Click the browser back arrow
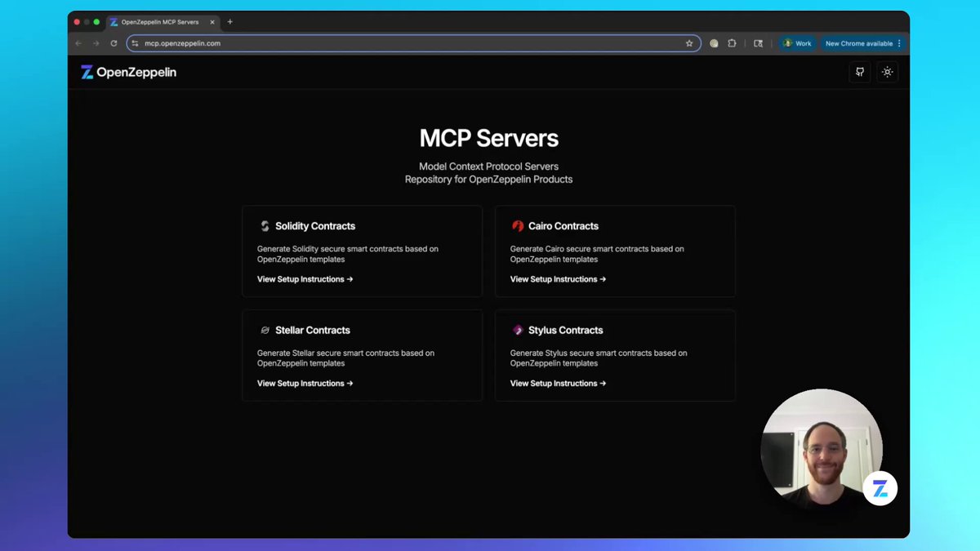980x551 pixels. (x=78, y=43)
